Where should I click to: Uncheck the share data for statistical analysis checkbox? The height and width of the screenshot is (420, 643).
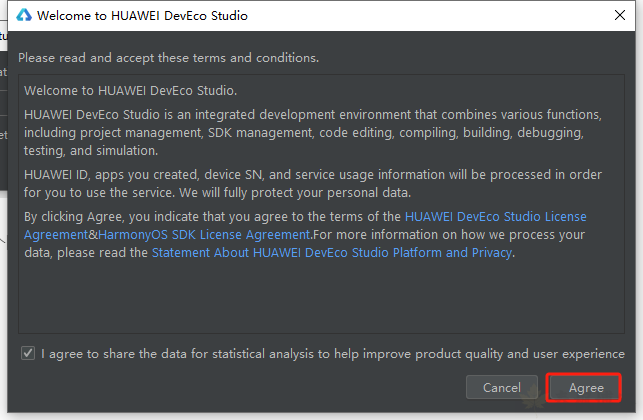click(x=28, y=354)
